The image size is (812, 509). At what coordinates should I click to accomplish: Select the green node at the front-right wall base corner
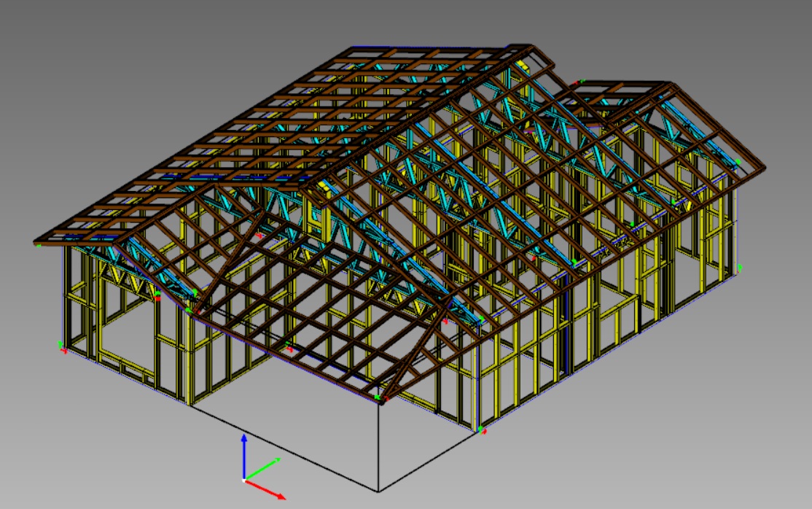tap(481, 430)
